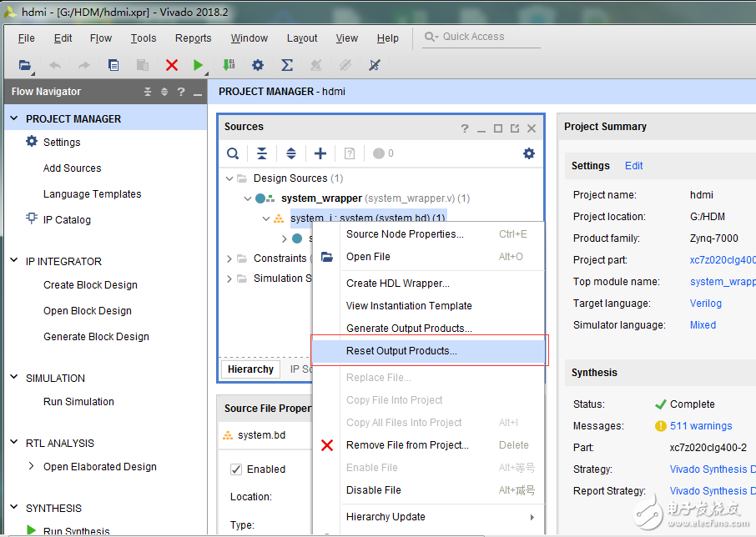
Task: Minimize the Flow Navigator panel
Action: point(198,94)
